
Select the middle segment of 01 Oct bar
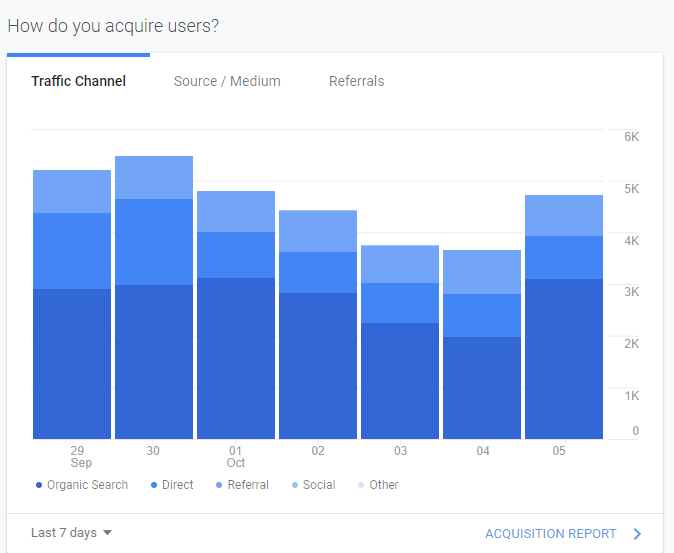pyautogui.click(x=236, y=255)
